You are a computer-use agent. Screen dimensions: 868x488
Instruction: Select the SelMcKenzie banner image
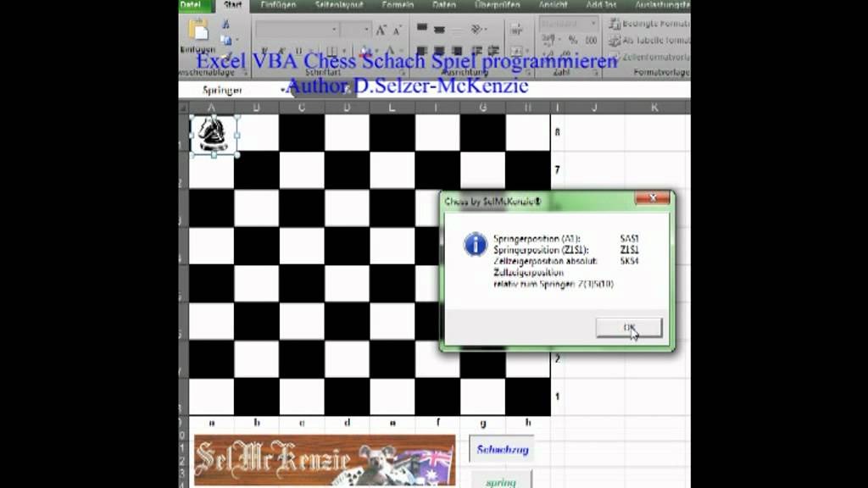pyautogui.click(x=325, y=460)
